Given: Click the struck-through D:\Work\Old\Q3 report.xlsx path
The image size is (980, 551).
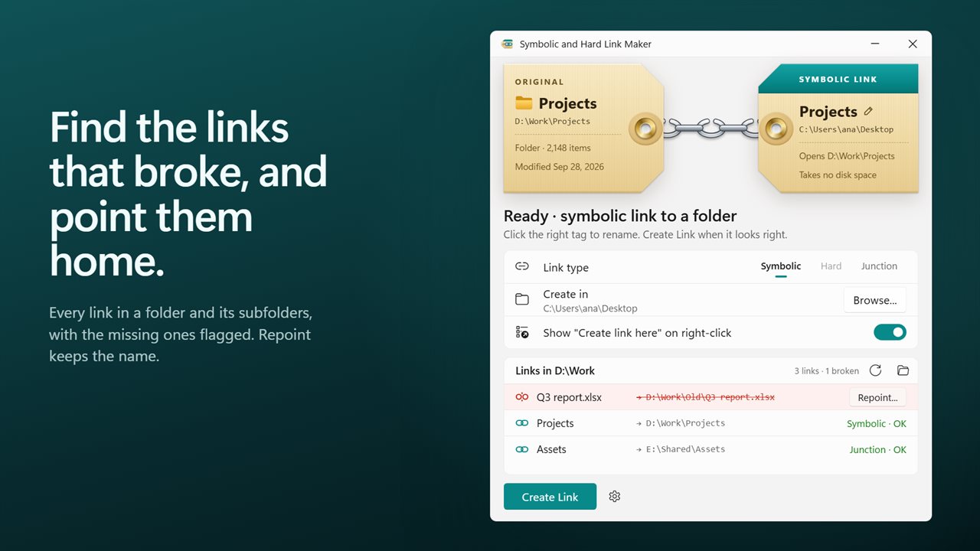Looking at the screenshot, I should point(705,397).
